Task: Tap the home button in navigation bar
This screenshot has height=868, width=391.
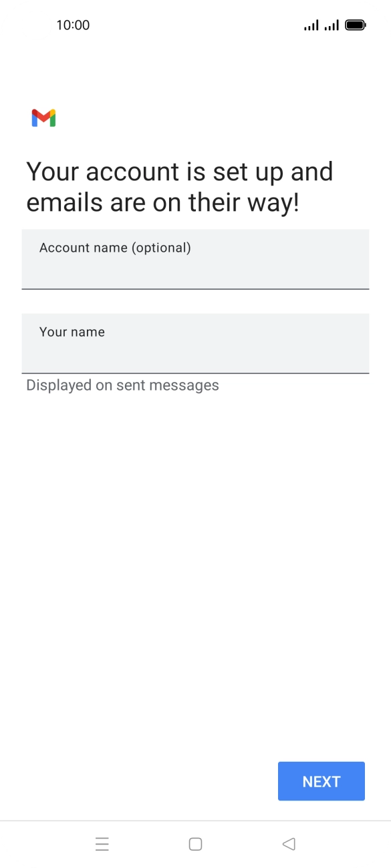Action: (x=195, y=843)
